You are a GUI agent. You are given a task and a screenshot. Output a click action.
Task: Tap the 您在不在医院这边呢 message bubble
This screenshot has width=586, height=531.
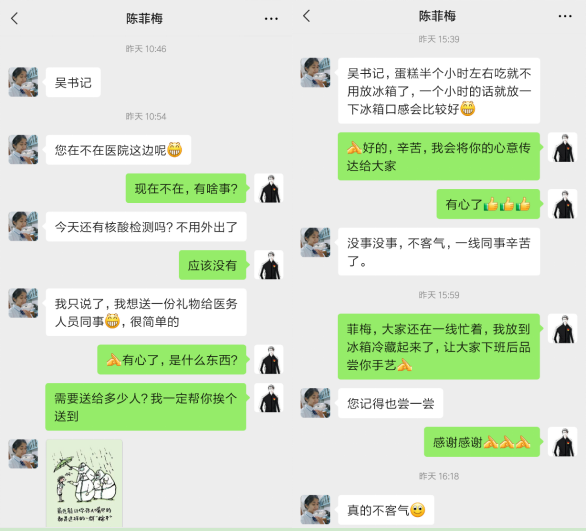pos(118,150)
